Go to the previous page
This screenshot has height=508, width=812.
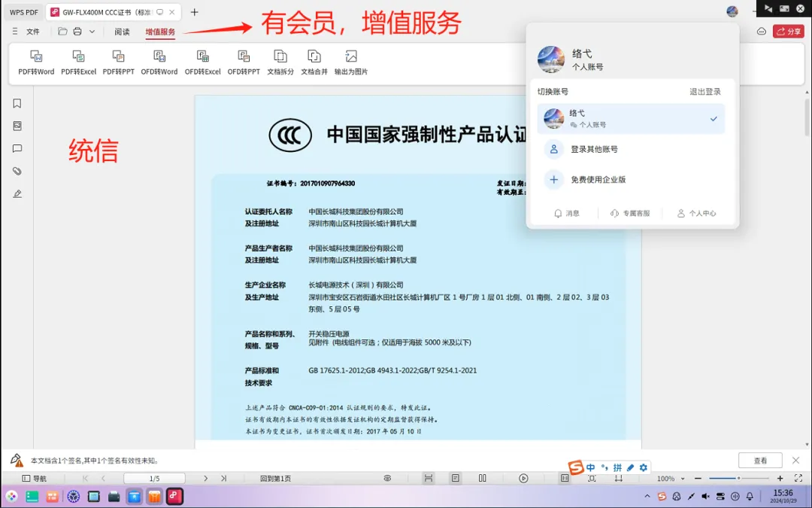(104, 479)
